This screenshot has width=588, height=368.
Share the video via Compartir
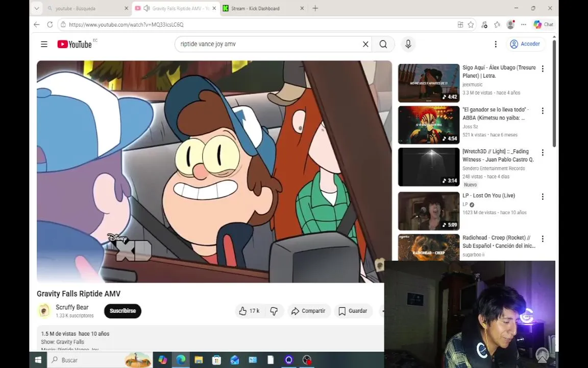point(309,311)
